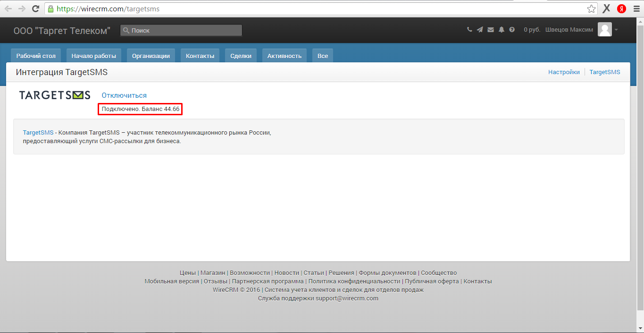Open Сообщество footer link
644x333 pixels.
(x=439, y=273)
